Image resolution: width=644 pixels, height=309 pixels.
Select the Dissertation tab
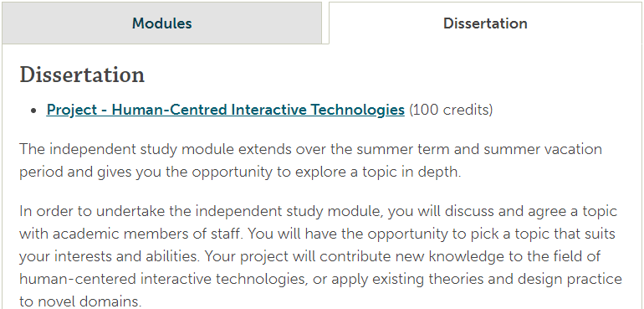tap(485, 23)
